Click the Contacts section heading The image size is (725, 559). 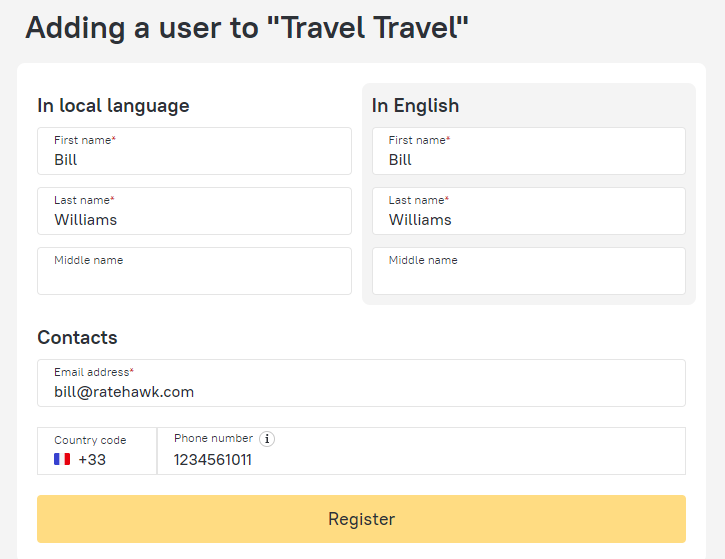[77, 338]
